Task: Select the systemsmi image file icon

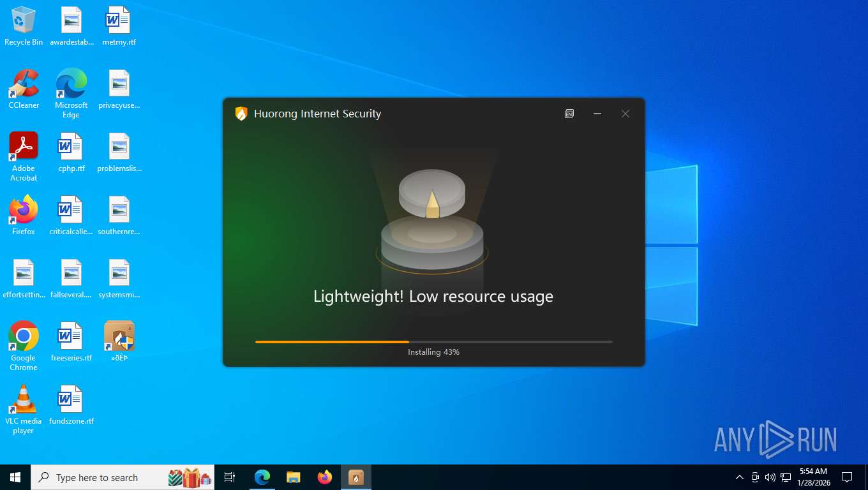Action: pyautogui.click(x=119, y=279)
